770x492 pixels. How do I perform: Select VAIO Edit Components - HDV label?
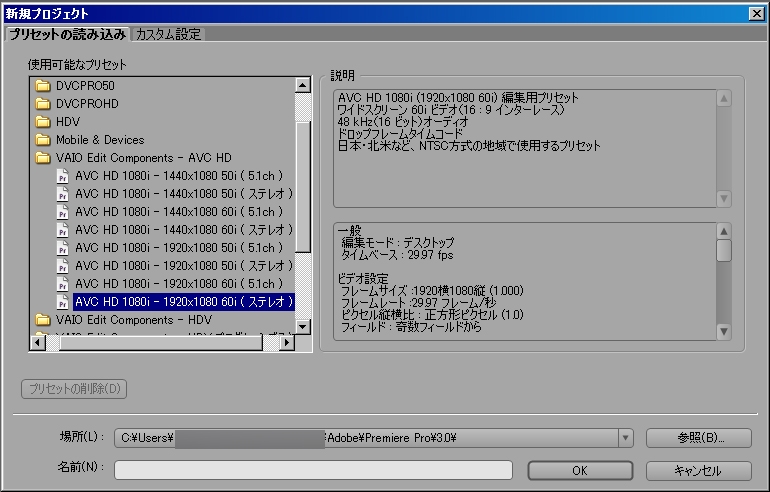[x=134, y=320]
